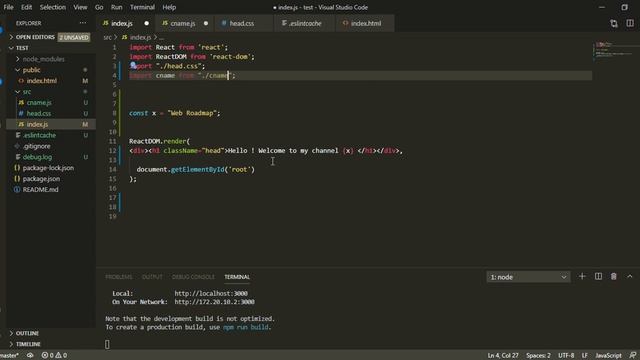640x360 pixels.
Task: Create a new terminal with plus icon
Action: [x=582, y=277]
